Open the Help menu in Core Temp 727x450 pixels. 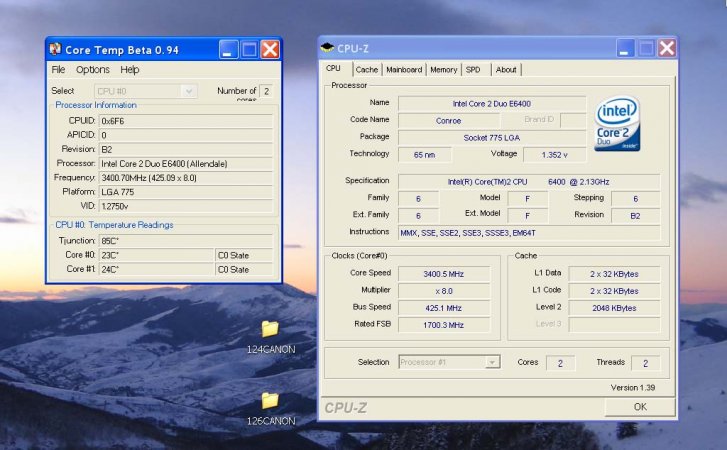coord(130,70)
